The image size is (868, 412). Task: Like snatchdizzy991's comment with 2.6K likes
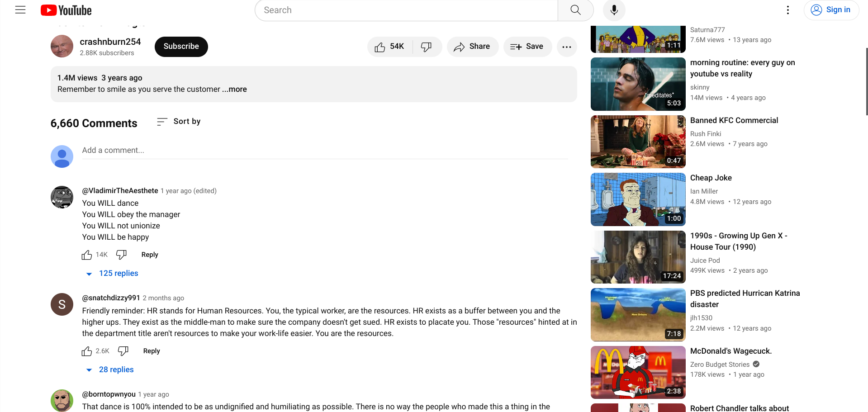pyautogui.click(x=87, y=351)
